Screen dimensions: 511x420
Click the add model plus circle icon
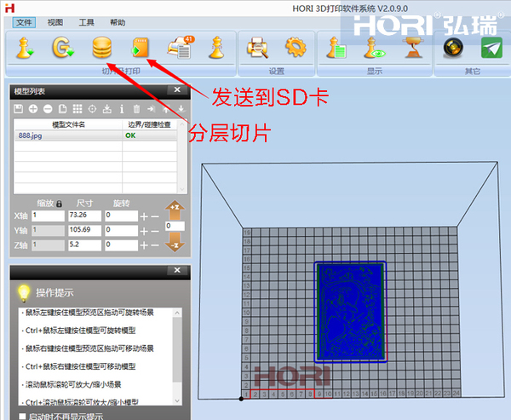coord(33,109)
